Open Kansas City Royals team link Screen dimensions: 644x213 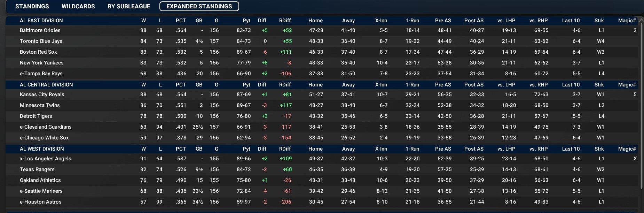(42, 94)
